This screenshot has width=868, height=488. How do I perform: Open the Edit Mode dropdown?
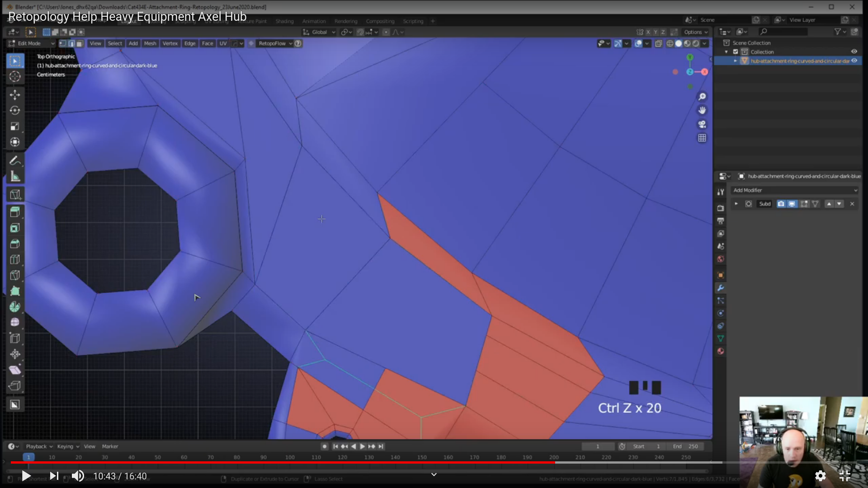point(32,43)
